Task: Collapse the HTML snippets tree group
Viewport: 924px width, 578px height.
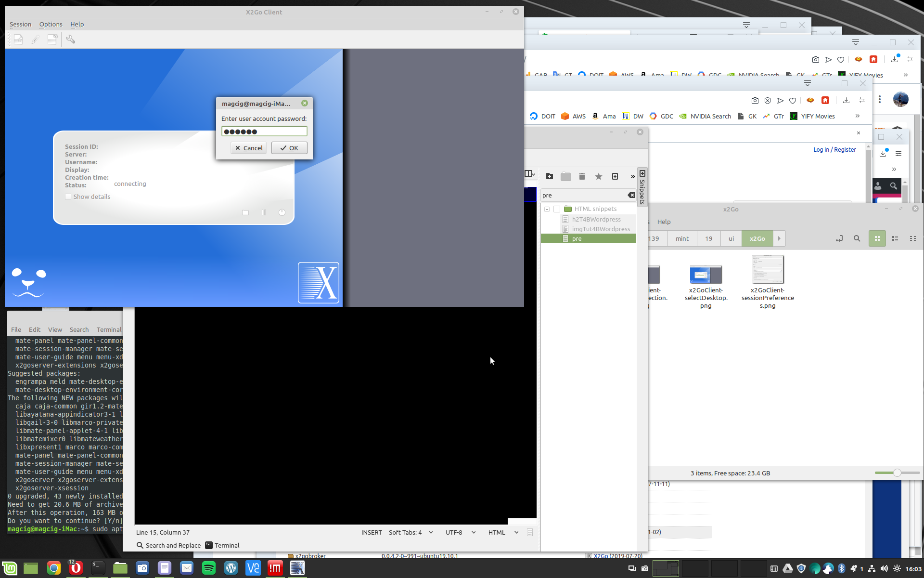Action: coord(547,209)
